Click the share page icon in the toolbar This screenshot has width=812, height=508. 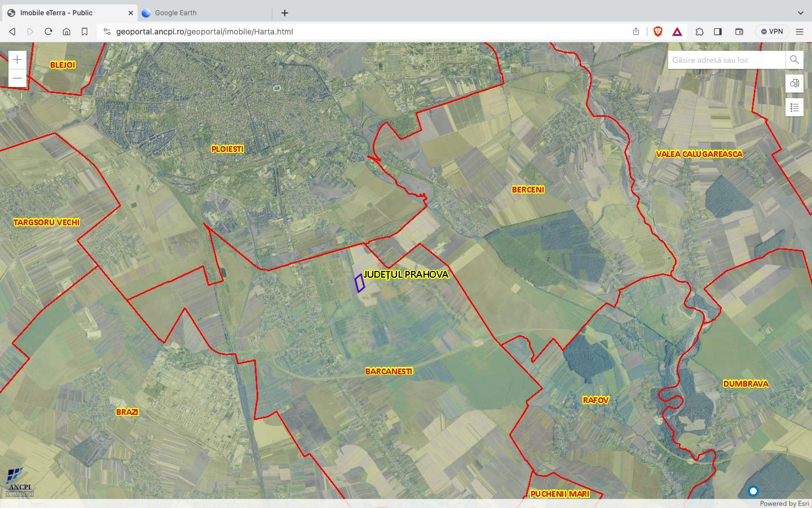(636, 32)
